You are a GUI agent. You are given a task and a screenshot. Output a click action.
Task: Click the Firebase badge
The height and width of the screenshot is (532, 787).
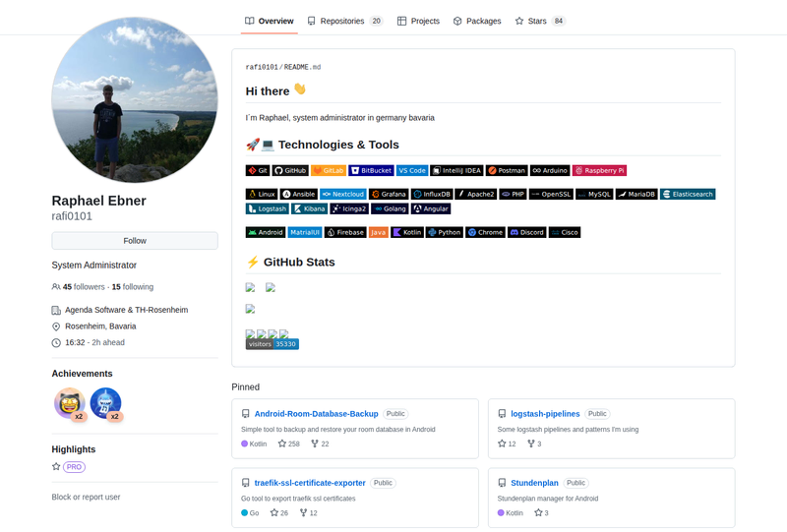point(345,232)
